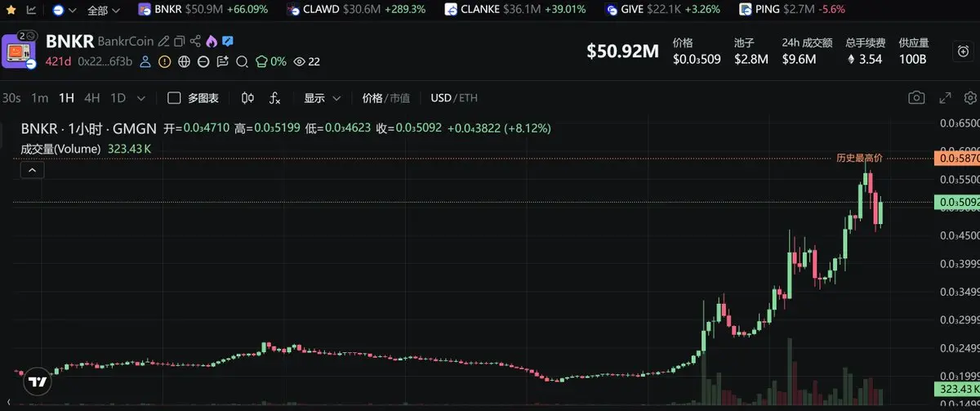
Task: Click the 323.43K volume axis label
Action: coord(957,389)
